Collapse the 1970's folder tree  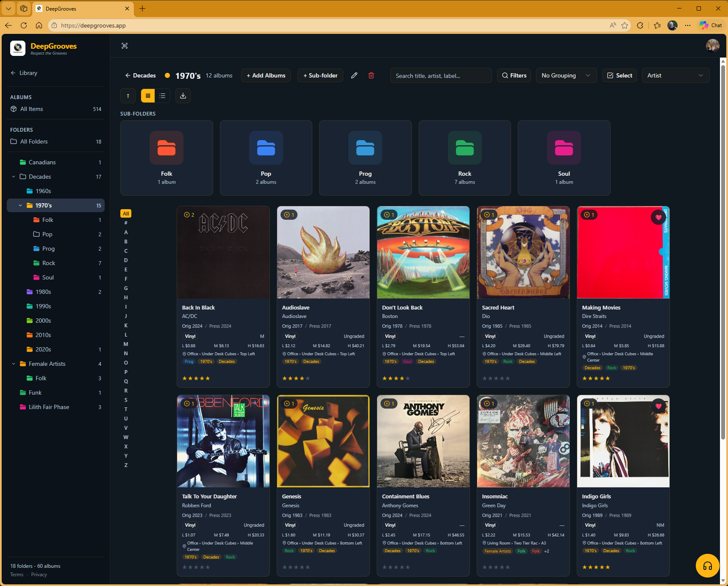[20, 205]
